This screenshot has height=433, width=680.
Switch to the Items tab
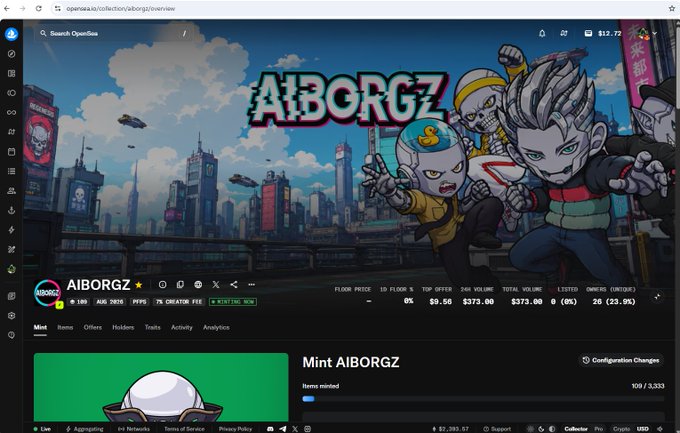point(65,328)
